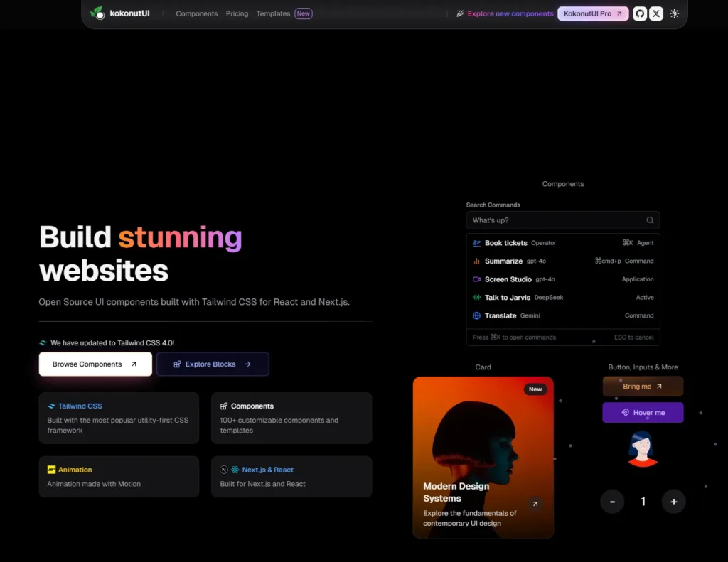Click the Components blocks icon in card
728x562 pixels.
pos(224,406)
